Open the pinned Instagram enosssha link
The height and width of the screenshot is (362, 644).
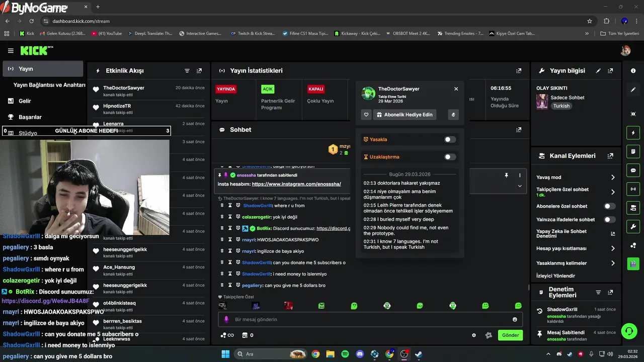point(296,184)
